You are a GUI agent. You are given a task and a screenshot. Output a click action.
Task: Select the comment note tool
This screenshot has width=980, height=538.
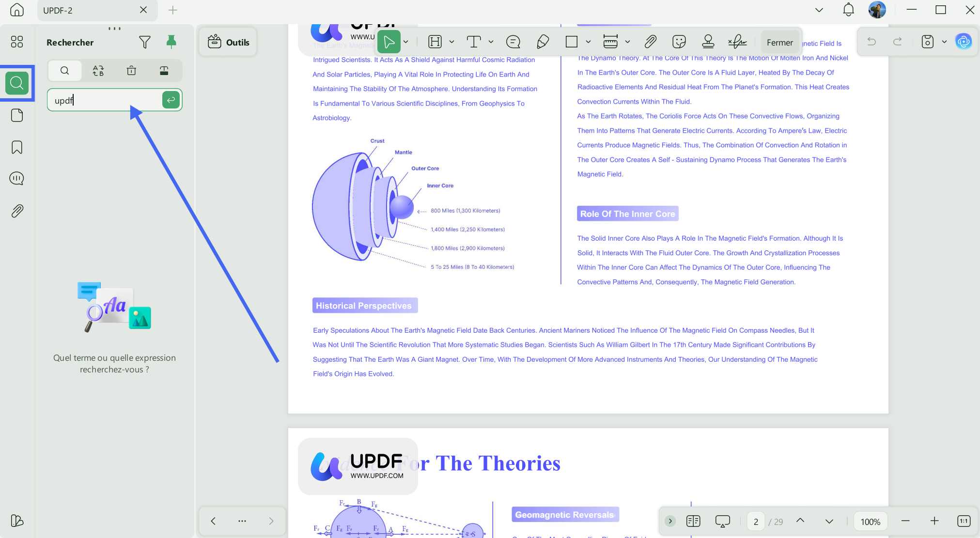pyautogui.click(x=513, y=42)
